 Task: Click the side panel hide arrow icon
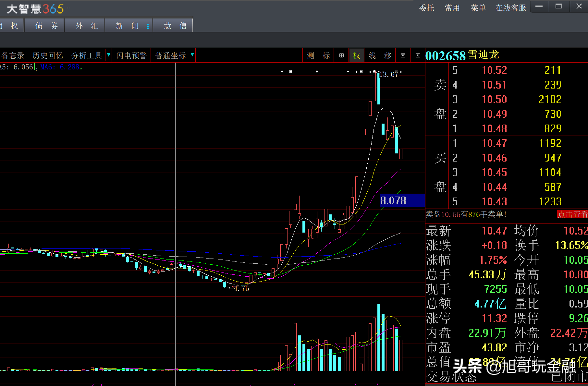point(418,55)
